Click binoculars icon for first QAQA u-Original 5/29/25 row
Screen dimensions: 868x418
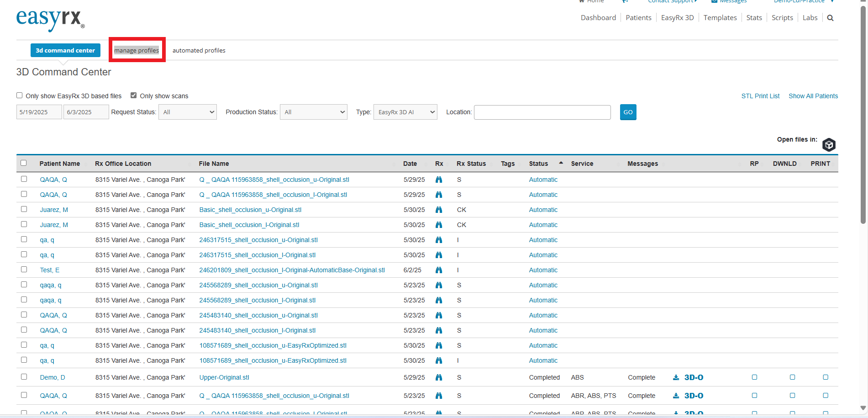439,180
